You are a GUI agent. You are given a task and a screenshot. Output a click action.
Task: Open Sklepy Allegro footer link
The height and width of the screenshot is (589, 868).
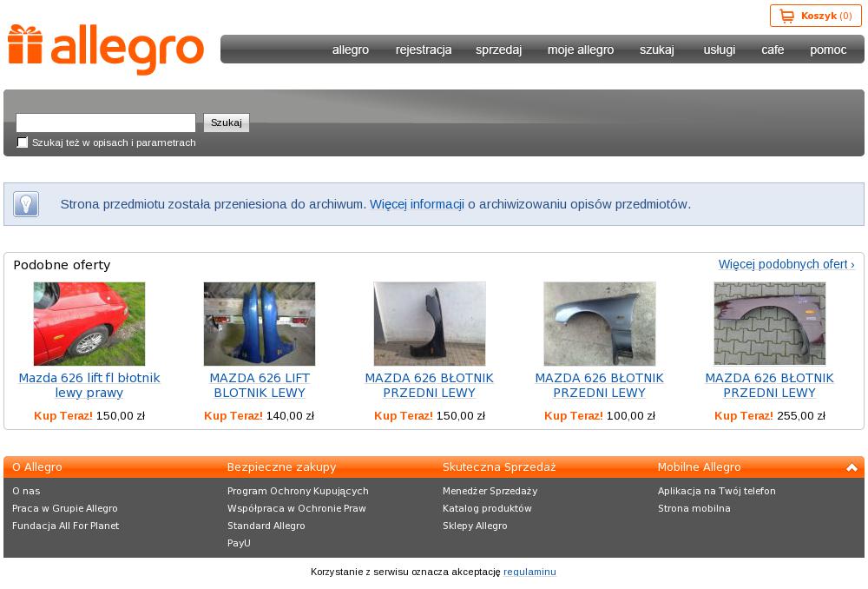[x=475, y=526]
